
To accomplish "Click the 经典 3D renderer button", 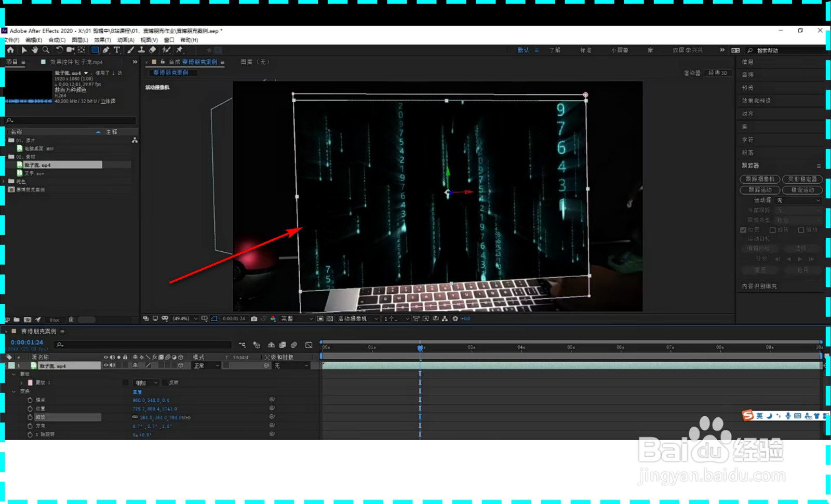I will point(718,73).
